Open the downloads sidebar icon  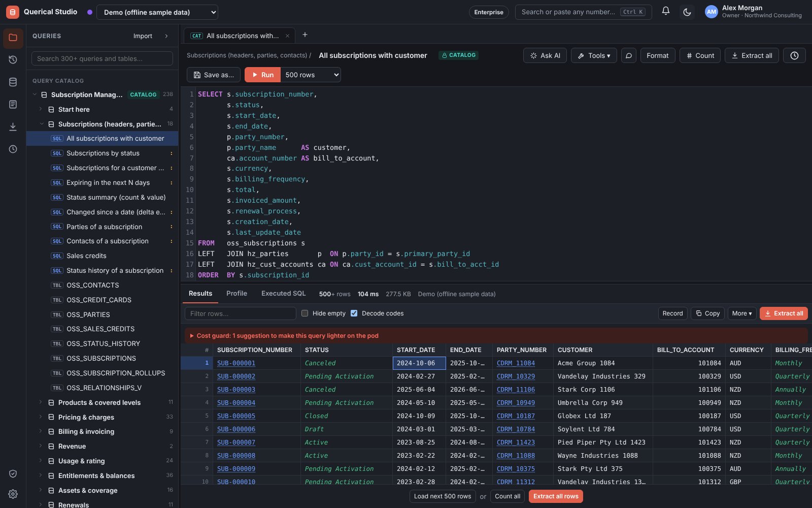[x=13, y=127]
